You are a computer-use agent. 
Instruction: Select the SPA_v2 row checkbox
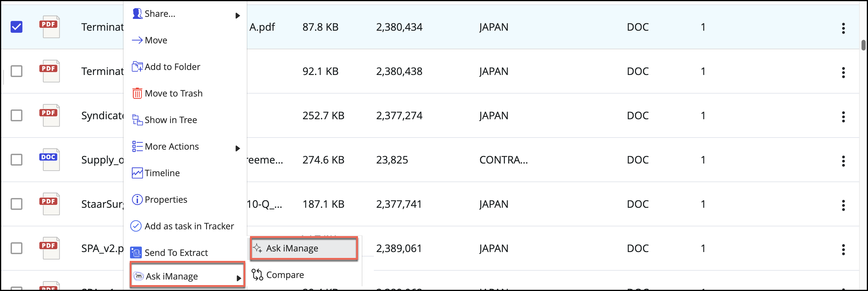tap(17, 248)
